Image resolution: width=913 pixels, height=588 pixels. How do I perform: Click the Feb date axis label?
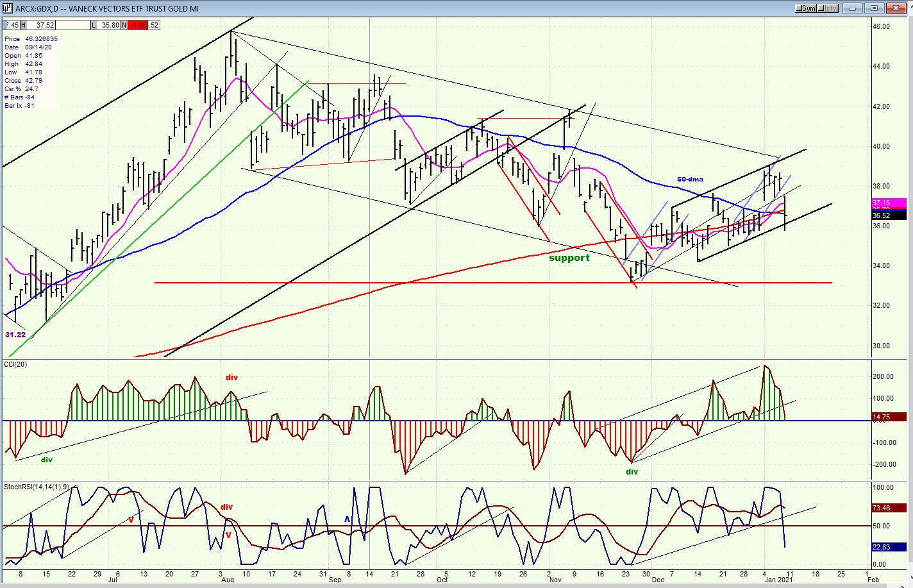(x=873, y=580)
